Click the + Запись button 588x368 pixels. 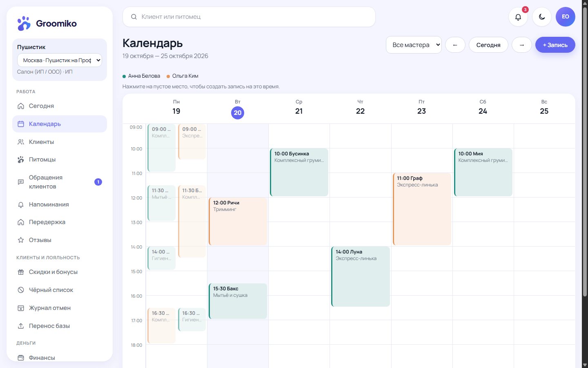(555, 45)
